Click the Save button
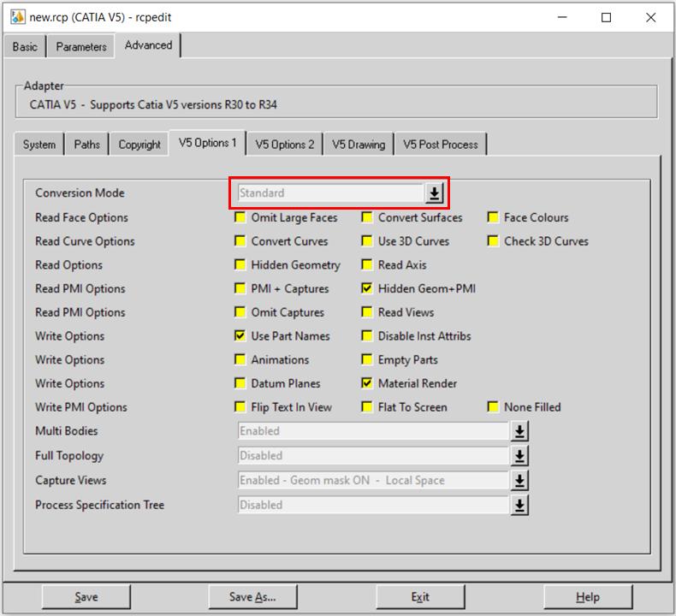Image resolution: width=676 pixels, height=616 pixels. [x=86, y=597]
